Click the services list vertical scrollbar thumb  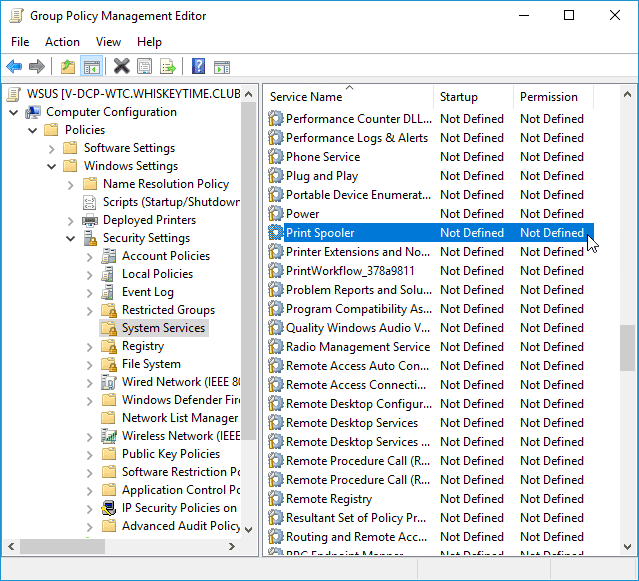628,348
